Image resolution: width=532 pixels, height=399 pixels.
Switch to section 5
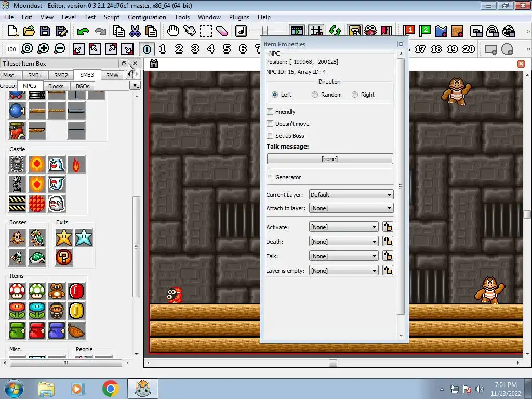pyautogui.click(x=227, y=49)
